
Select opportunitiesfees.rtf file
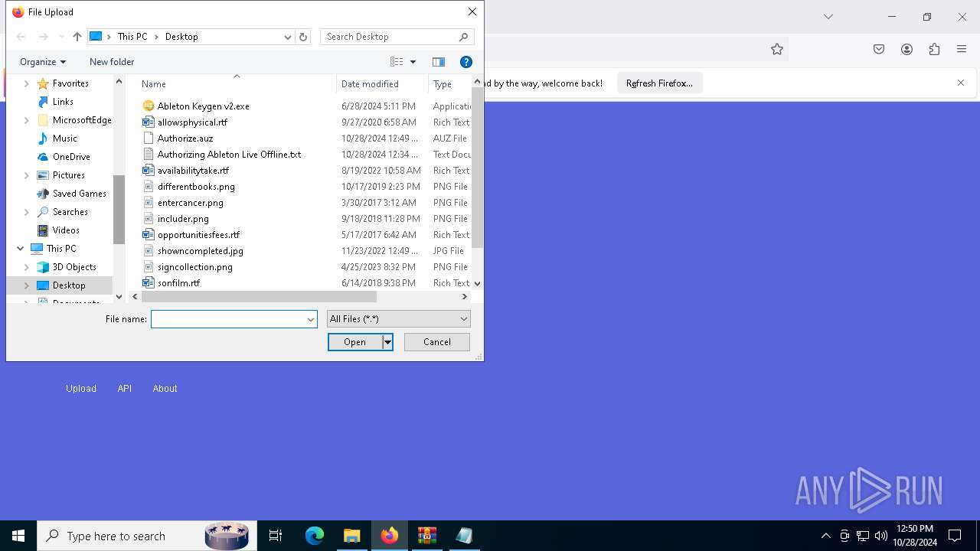198,235
